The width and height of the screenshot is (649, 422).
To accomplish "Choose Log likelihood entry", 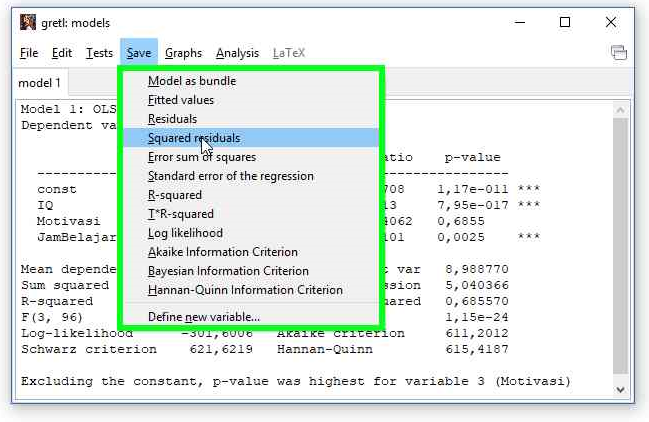I will point(185,233).
